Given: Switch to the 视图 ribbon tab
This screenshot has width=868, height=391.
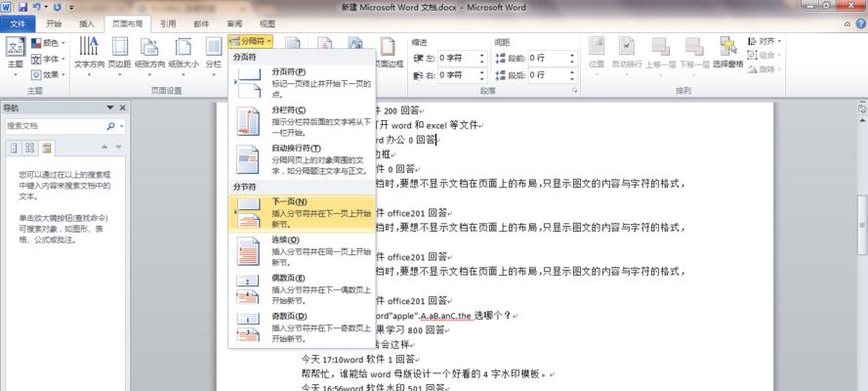Looking at the screenshot, I should 268,23.
